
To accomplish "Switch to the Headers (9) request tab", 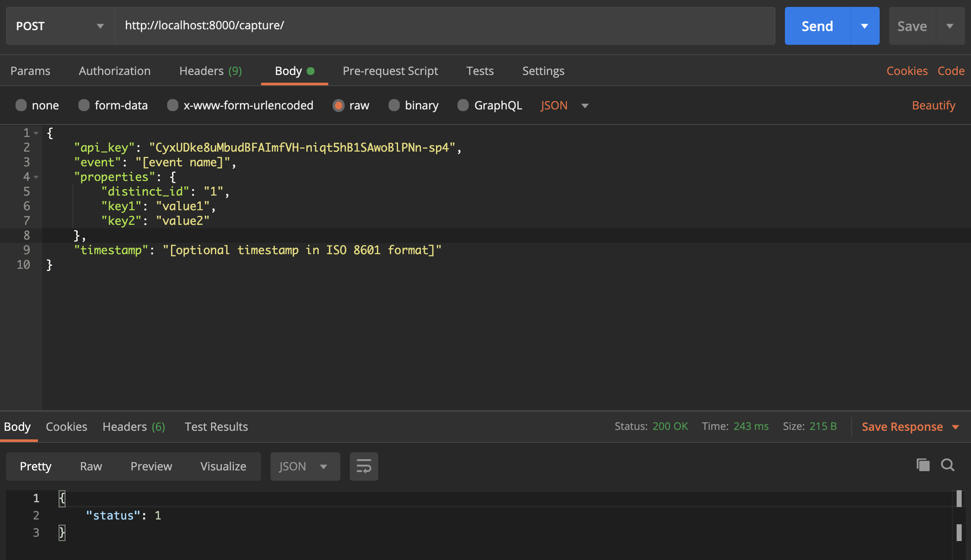I will click(210, 71).
